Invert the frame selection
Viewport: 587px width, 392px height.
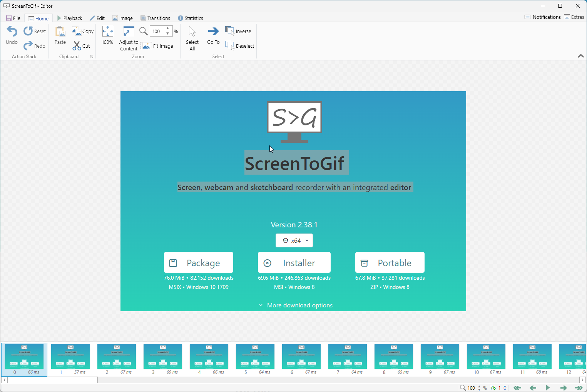238,31
